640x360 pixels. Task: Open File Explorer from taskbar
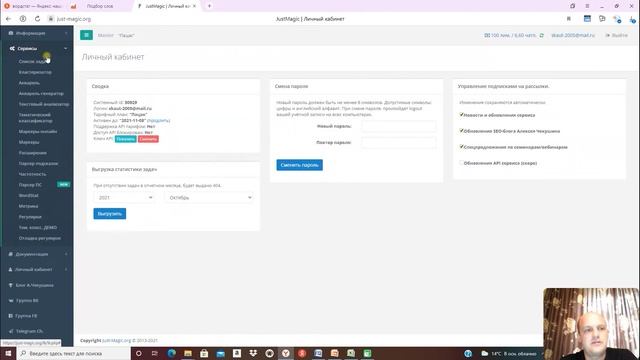tap(188, 353)
